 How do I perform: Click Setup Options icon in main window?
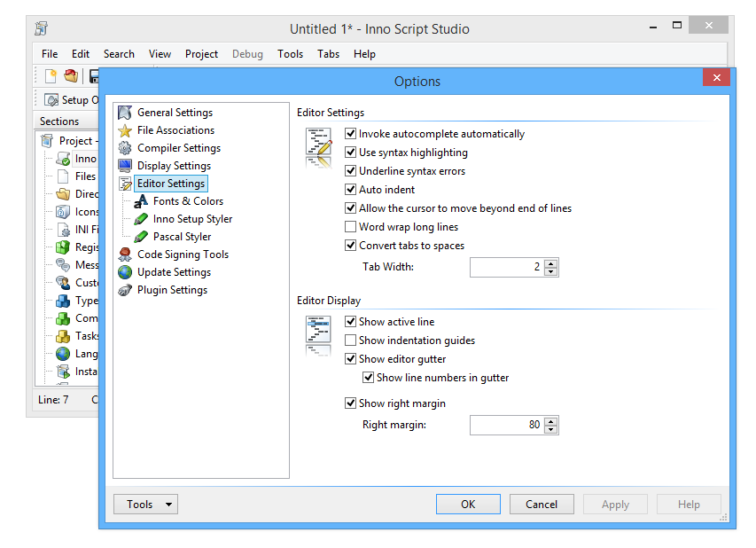tap(51, 100)
